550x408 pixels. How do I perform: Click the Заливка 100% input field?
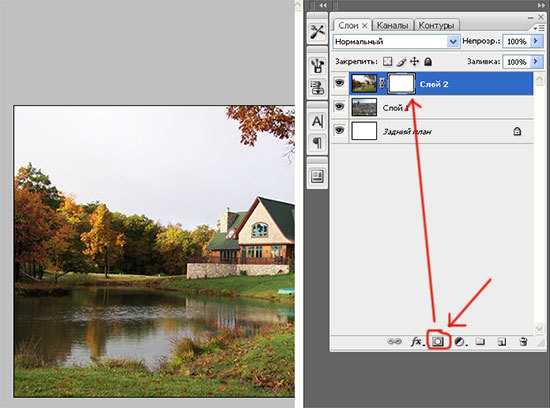517,62
